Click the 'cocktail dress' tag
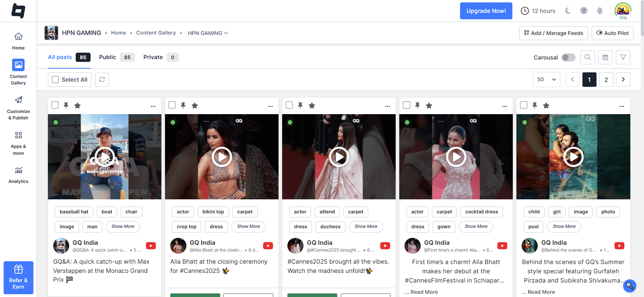This screenshot has height=297, width=644. click(x=481, y=212)
